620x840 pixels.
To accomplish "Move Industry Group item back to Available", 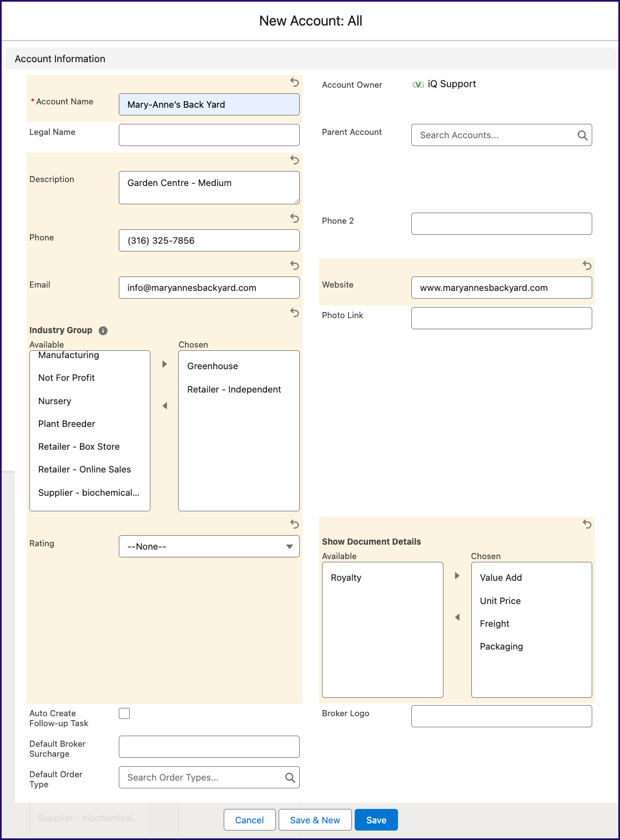I will [164, 406].
